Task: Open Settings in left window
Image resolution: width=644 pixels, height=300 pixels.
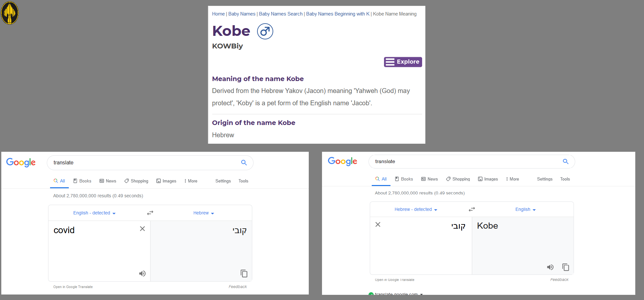Action: [x=223, y=181]
